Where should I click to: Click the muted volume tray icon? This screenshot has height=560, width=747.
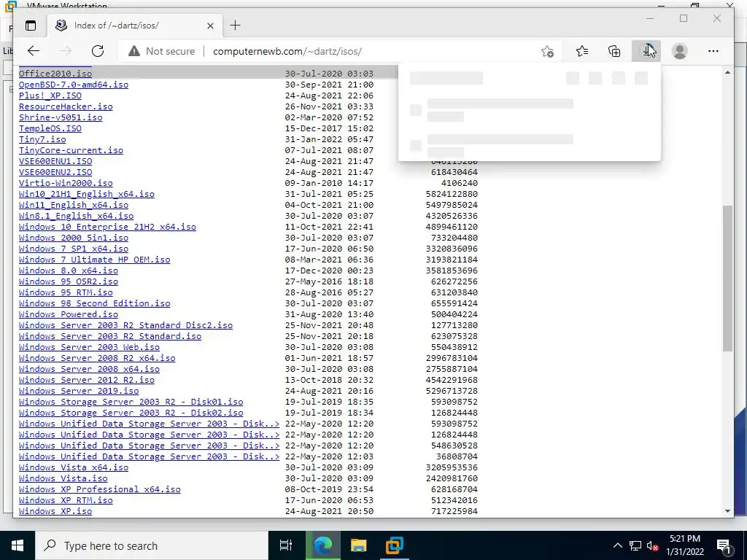click(652, 545)
